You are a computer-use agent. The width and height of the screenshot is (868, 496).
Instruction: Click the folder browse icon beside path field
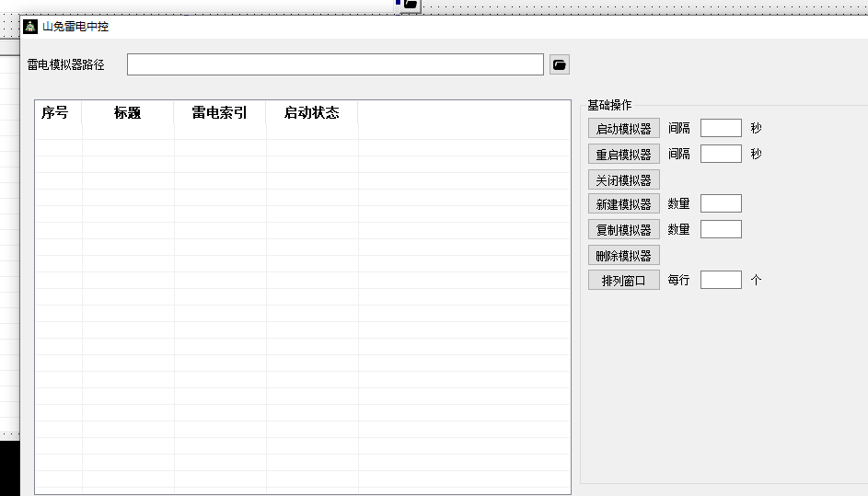(x=559, y=64)
